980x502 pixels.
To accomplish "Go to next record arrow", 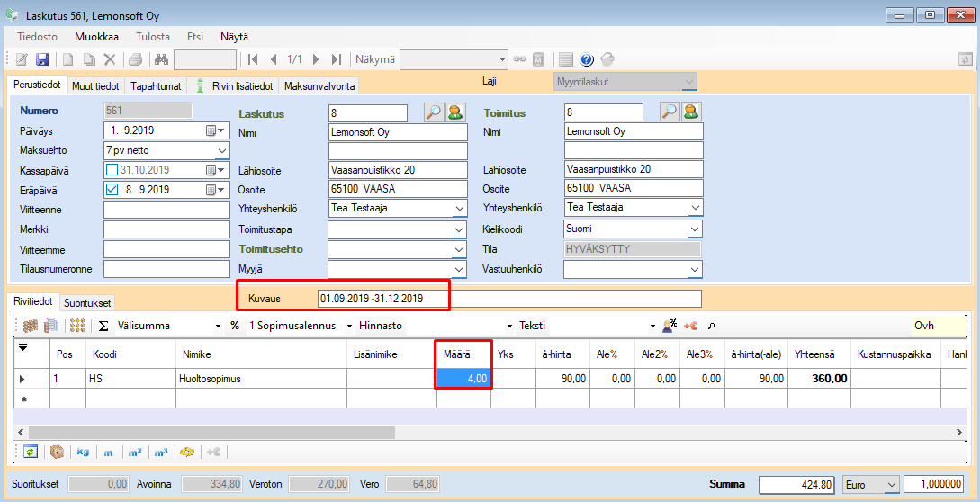I will (316, 59).
